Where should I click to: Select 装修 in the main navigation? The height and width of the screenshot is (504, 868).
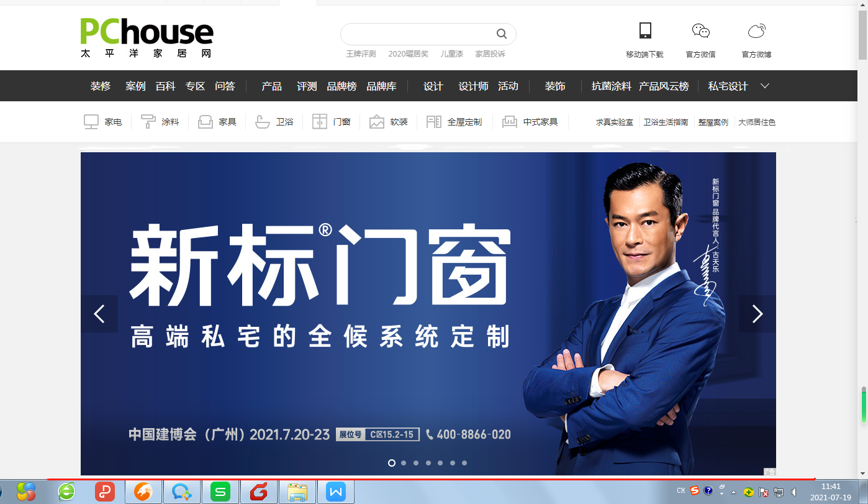(x=101, y=86)
